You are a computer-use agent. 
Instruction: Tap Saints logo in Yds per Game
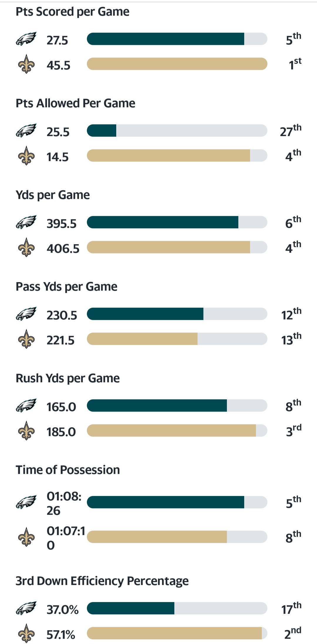click(x=26, y=247)
